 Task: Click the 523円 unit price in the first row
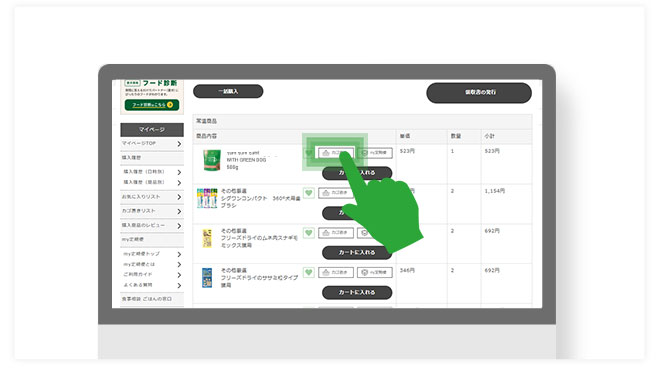tap(407, 151)
